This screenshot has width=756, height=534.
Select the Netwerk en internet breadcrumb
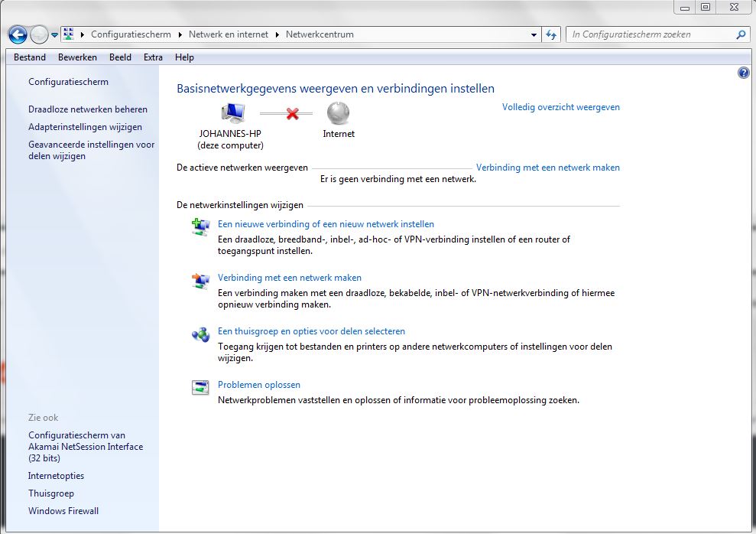click(229, 34)
